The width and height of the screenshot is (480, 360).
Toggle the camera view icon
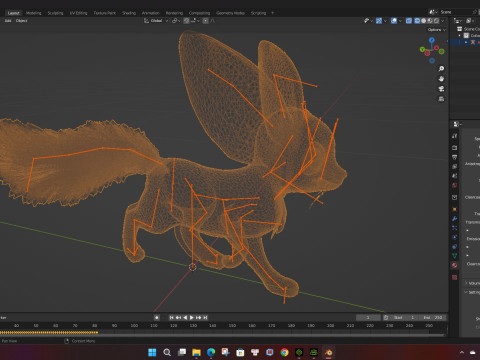click(x=441, y=89)
